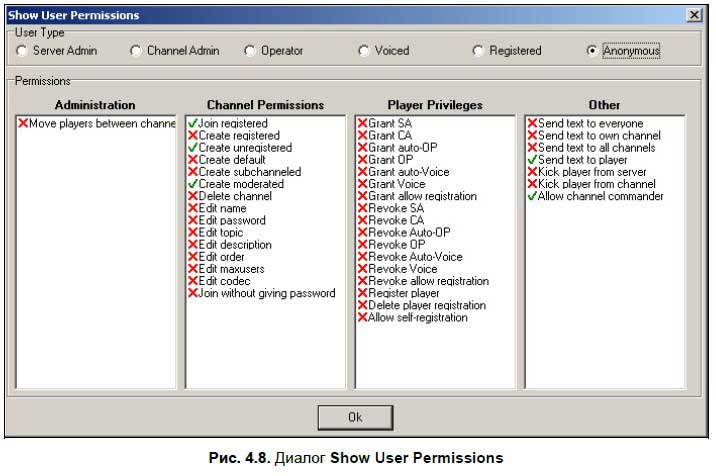Click green check for Allow channel commander
This screenshot has width=716, height=476.
coord(533,197)
